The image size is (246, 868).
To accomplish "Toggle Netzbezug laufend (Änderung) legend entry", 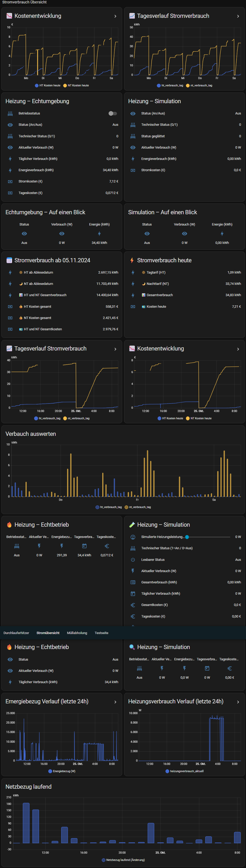I will click(123, 860).
